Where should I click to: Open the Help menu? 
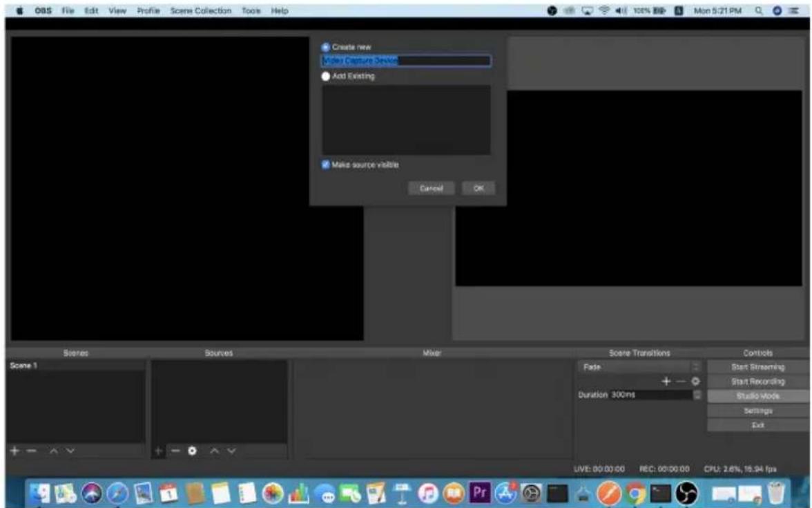(x=280, y=10)
